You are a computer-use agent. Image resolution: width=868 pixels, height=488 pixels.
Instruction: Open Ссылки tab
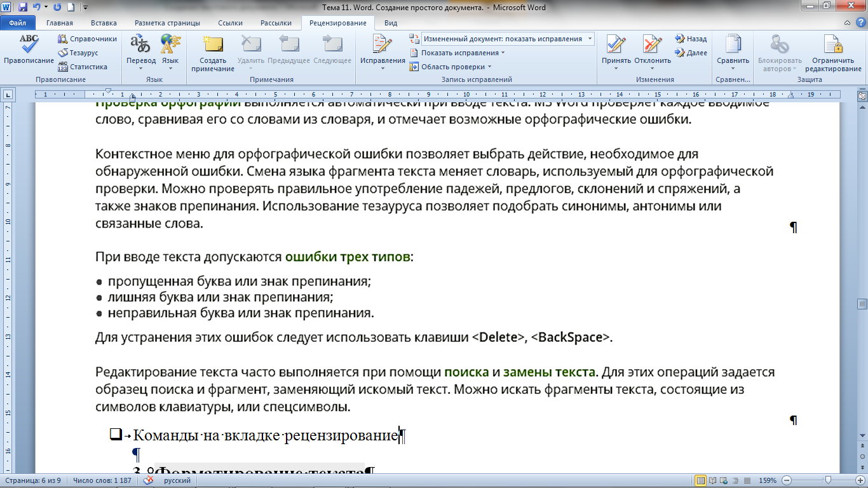point(230,23)
